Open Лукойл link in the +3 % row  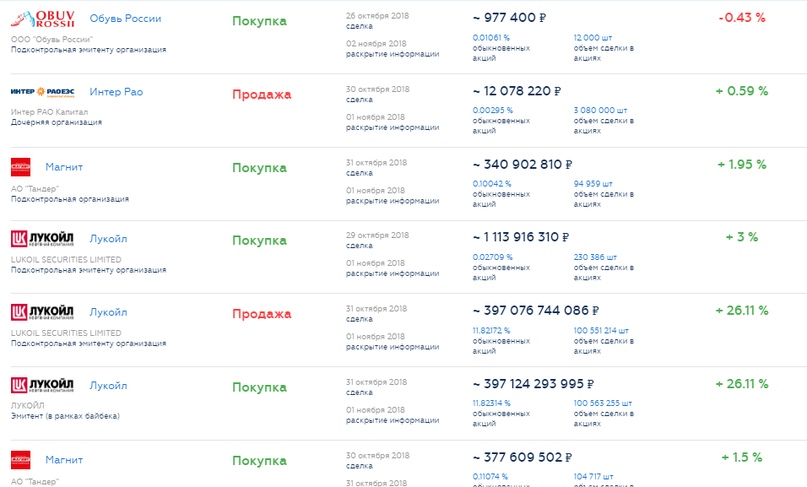[108, 239]
